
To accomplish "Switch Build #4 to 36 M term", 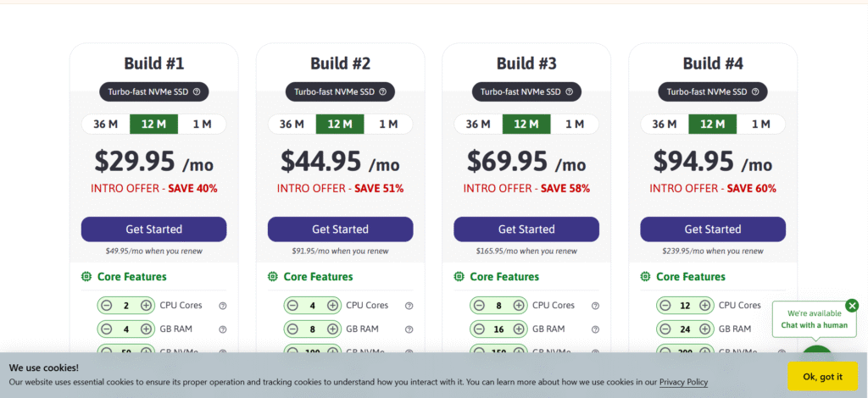I will click(665, 124).
